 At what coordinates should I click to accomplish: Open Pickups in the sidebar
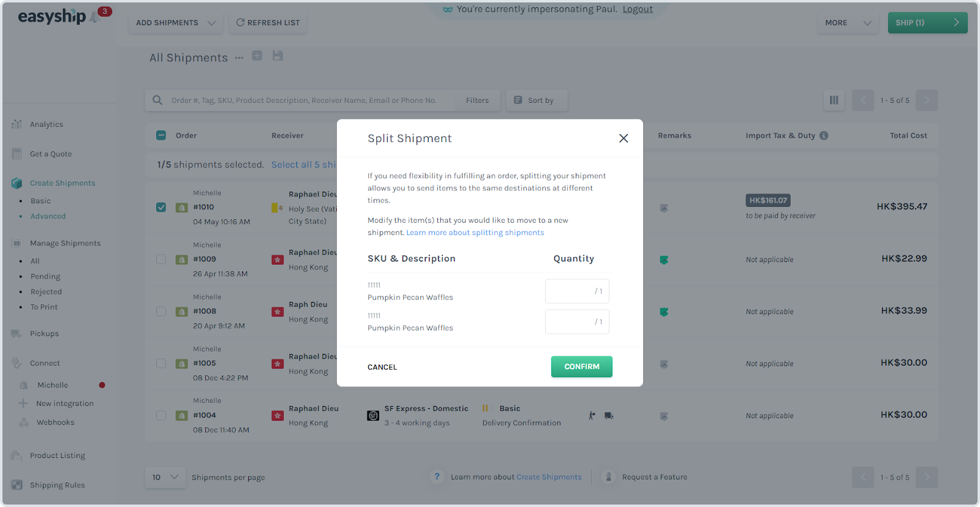coord(44,334)
